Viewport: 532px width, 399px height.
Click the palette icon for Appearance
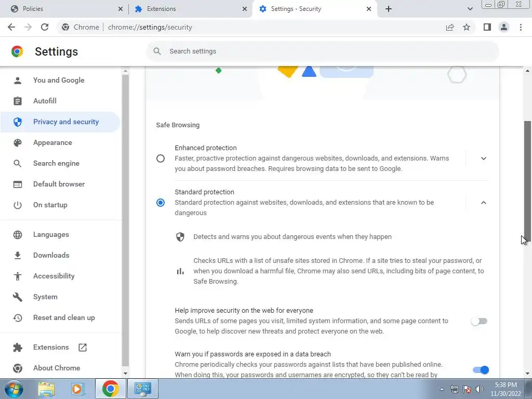pyautogui.click(x=18, y=142)
